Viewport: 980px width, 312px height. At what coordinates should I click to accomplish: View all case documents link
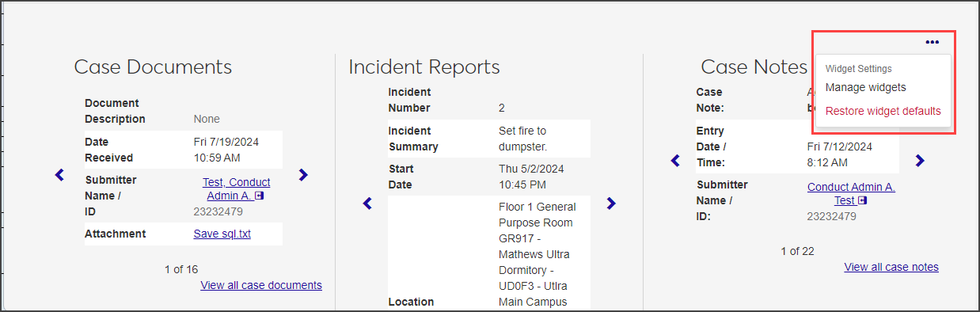pos(261,285)
